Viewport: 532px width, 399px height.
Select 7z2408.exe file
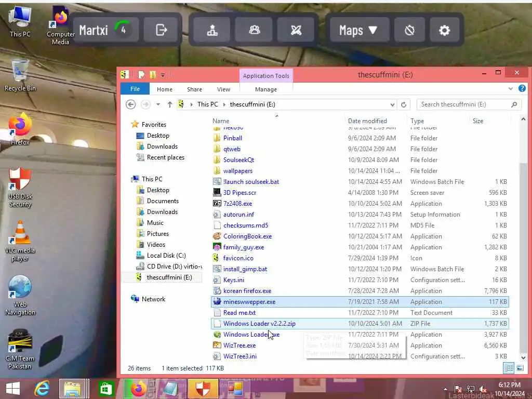[237, 204]
